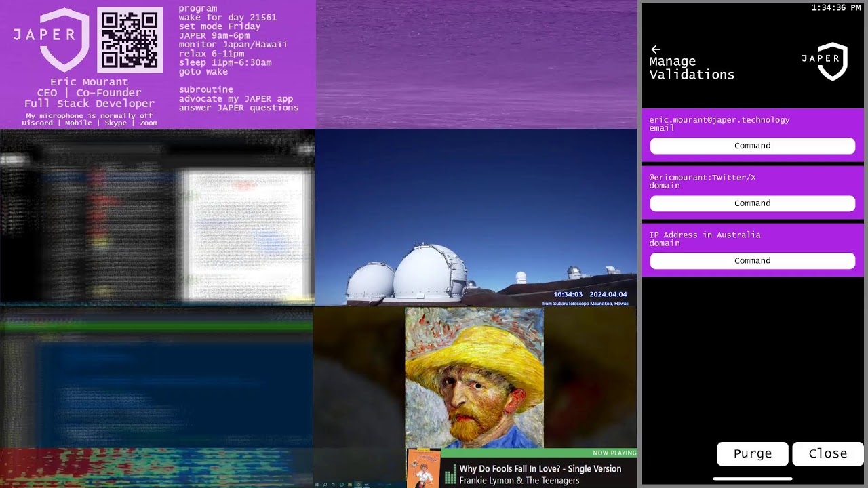Click the Mobile label in the banner
The height and width of the screenshot is (488, 868).
pos(79,123)
